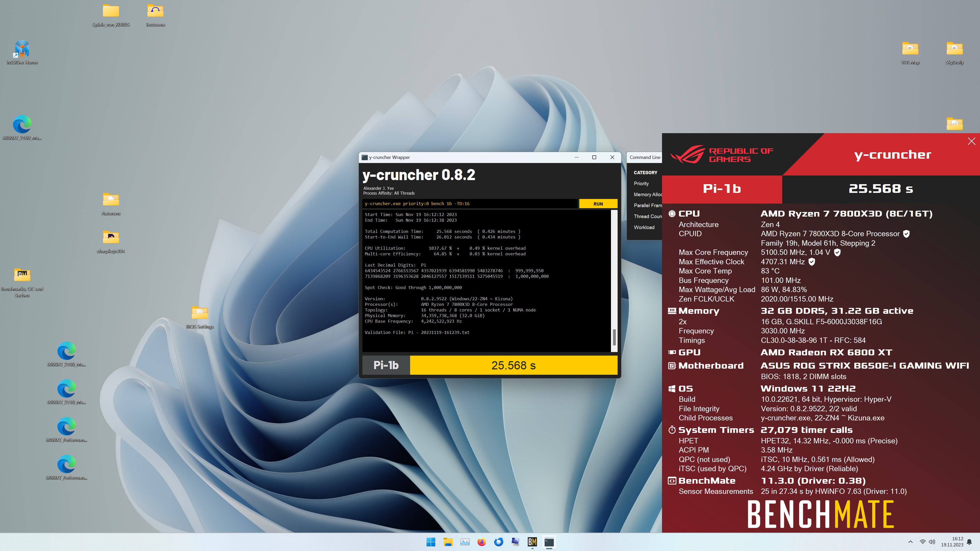Open the BIOS Settings folder
Image resolution: width=980 pixels, height=551 pixels.
point(200,317)
